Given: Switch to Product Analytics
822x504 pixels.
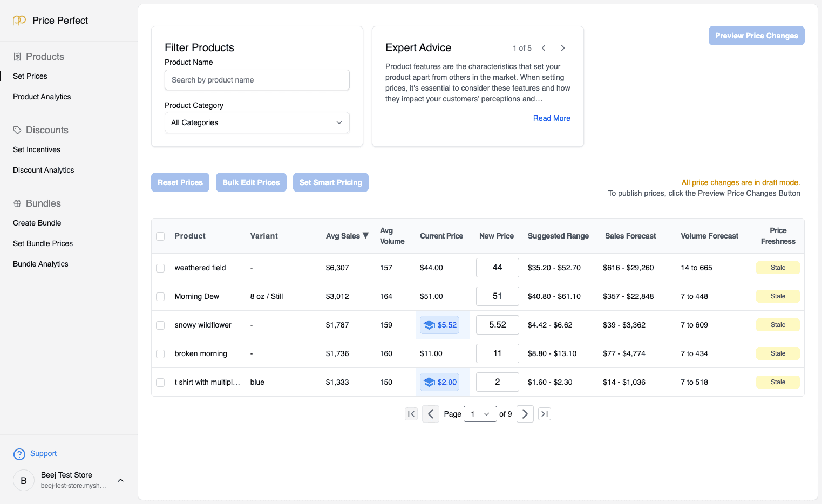Looking at the screenshot, I should (42, 97).
